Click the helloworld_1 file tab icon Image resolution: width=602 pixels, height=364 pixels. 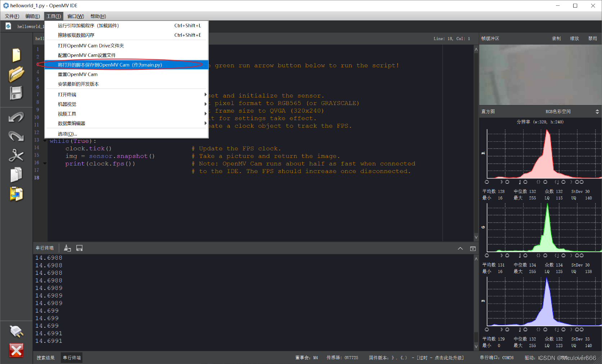8,26
